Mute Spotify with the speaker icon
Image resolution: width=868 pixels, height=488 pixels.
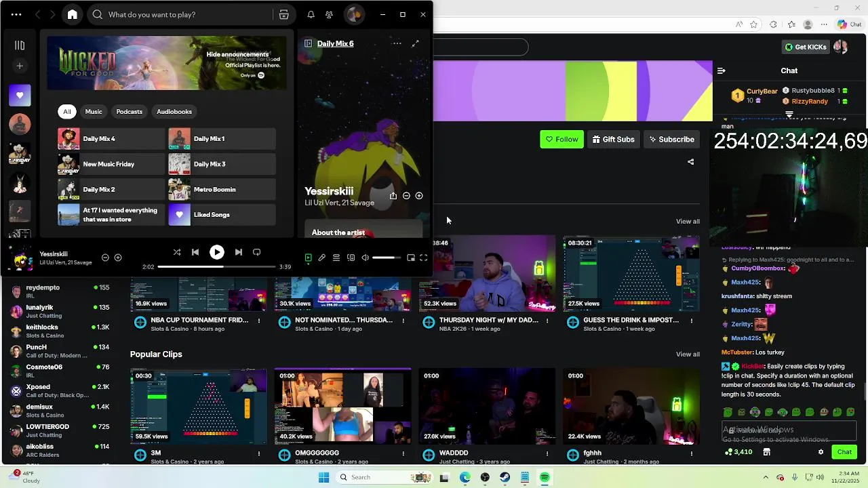[365, 258]
